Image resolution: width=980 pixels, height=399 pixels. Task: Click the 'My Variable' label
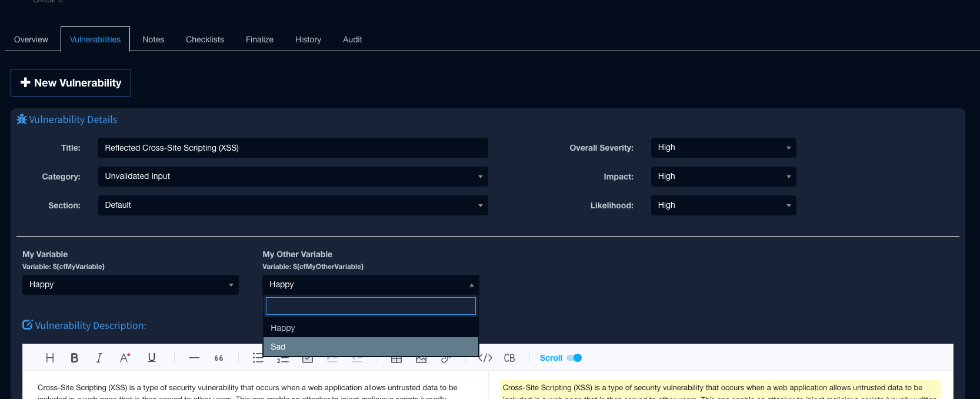45,254
